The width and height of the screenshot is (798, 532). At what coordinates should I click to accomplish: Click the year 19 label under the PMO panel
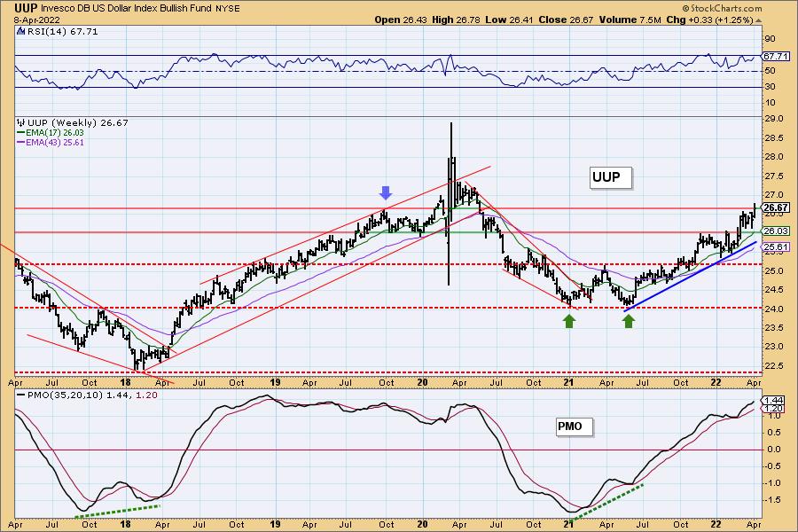pyautogui.click(x=275, y=524)
